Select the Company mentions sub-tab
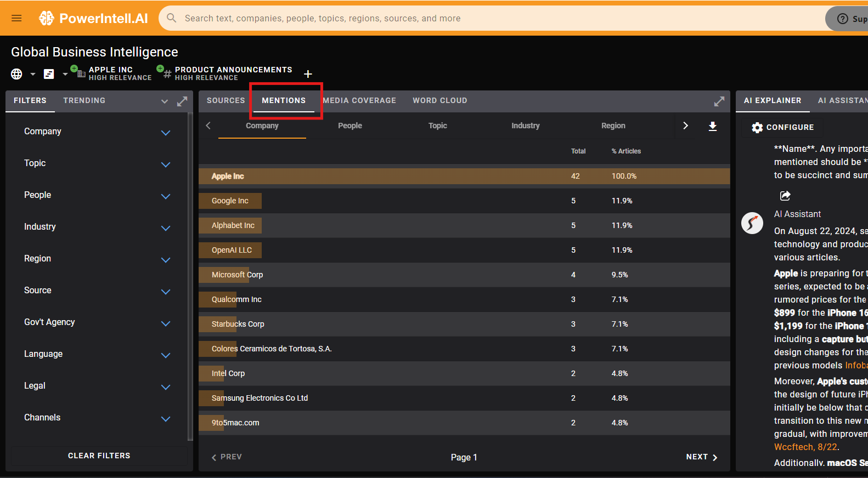 pos(262,126)
